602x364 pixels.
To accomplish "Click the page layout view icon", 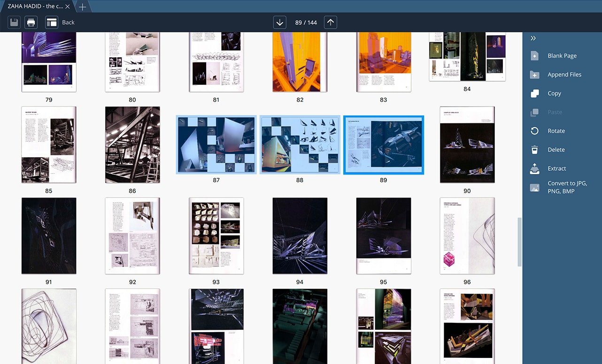I will click(x=51, y=22).
